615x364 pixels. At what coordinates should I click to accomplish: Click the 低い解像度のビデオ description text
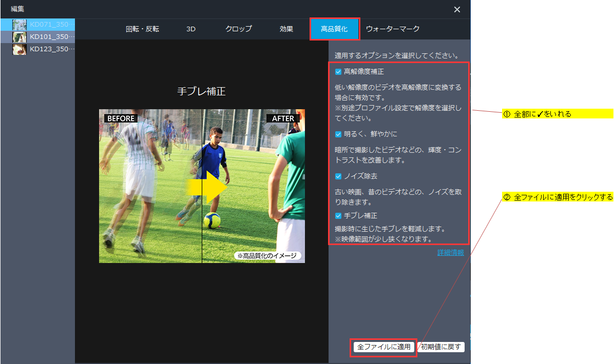[x=398, y=103]
